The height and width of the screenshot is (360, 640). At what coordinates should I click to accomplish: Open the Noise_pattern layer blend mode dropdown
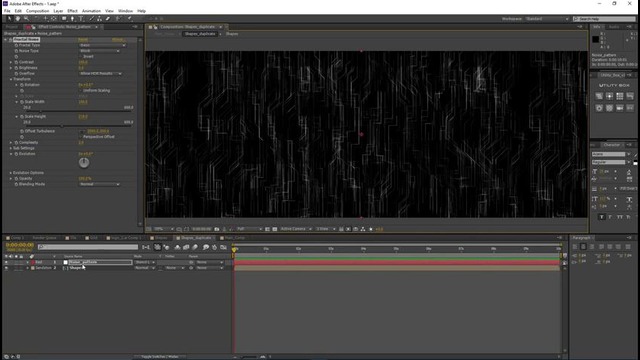pos(144,262)
